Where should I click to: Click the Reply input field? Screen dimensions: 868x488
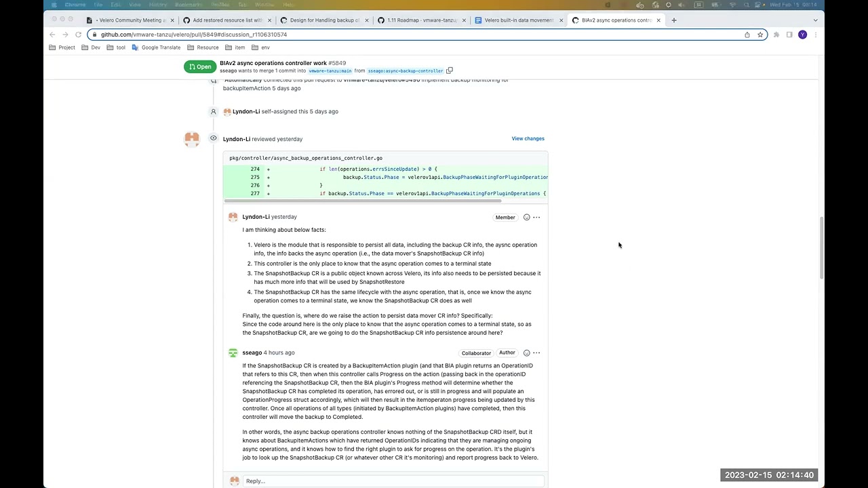(x=393, y=481)
